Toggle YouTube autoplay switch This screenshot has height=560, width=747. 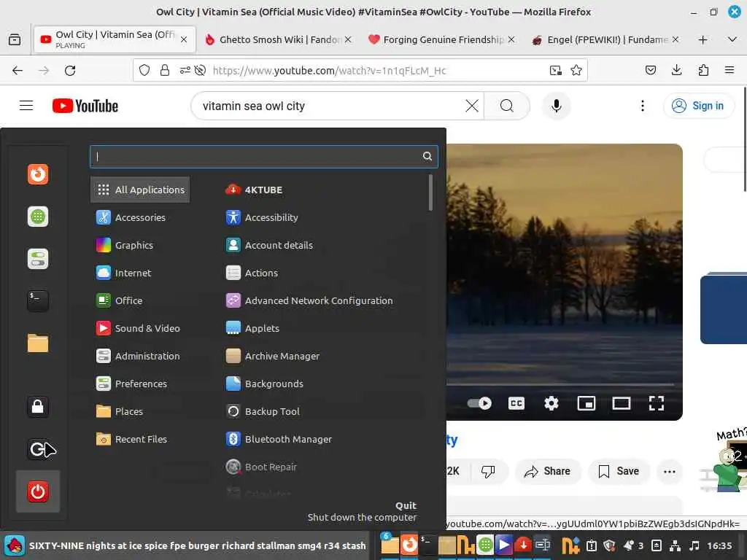479,403
